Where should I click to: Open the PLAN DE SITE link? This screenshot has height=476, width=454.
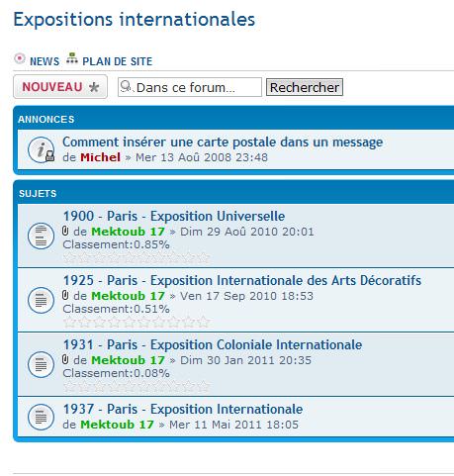pyautogui.click(x=118, y=61)
